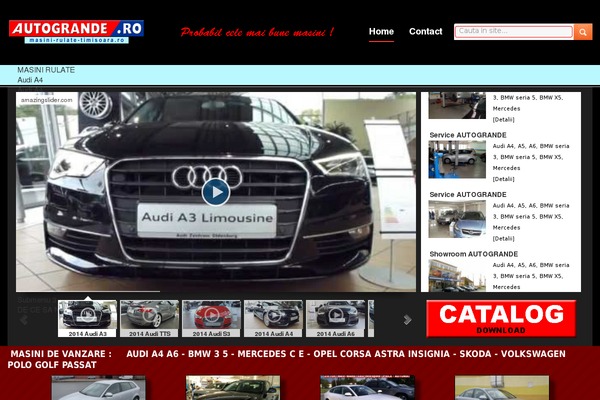
Task: Open silver hatchback car photo below headline
Action: [99, 388]
